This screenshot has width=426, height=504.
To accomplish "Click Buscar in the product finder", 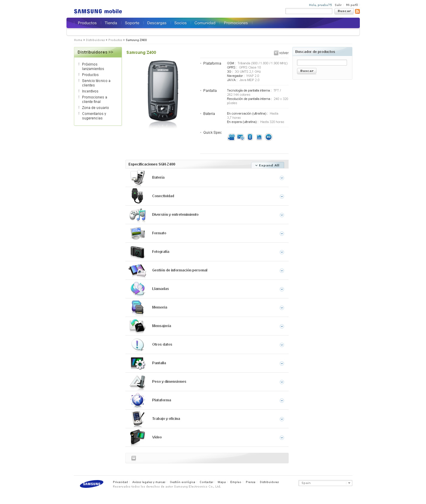I will [307, 71].
